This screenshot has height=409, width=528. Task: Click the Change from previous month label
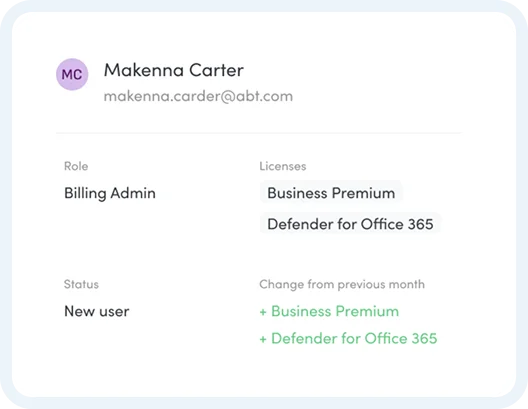point(342,284)
